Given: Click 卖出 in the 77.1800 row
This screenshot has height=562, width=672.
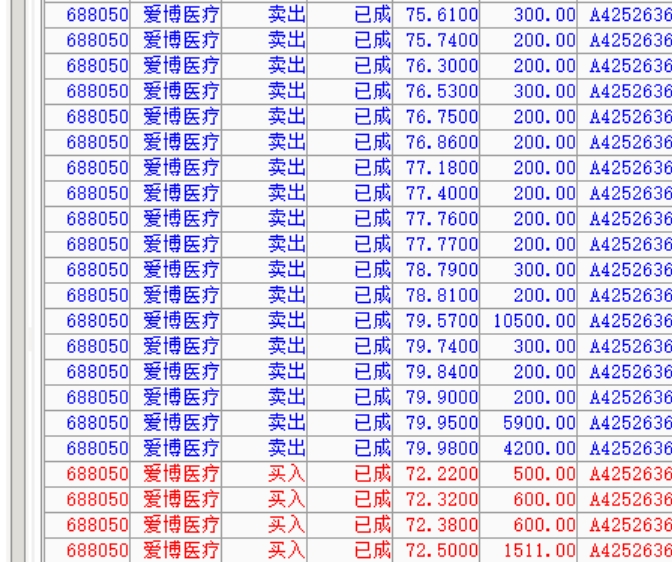Looking at the screenshot, I should click(x=287, y=168).
